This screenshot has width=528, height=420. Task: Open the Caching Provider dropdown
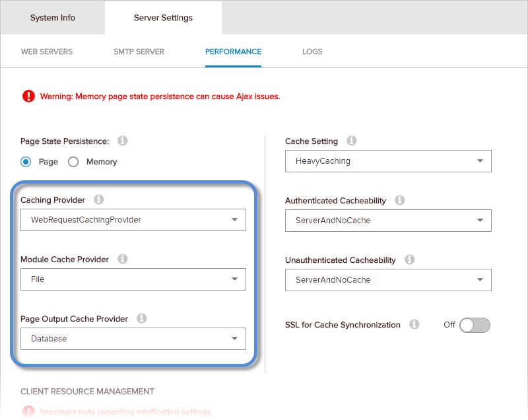pos(133,220)
